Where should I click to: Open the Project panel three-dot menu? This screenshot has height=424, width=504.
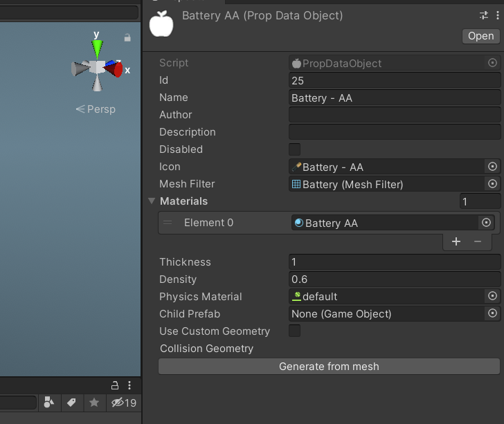coord(129,385)
